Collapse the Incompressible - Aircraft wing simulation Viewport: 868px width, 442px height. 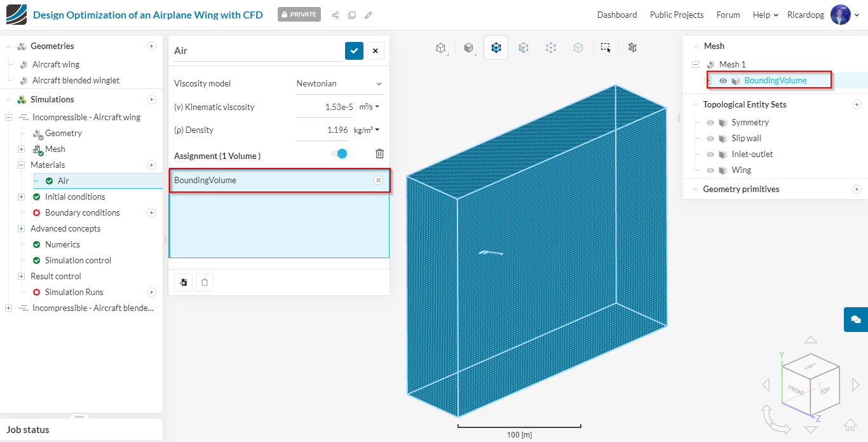coord(8,117)
